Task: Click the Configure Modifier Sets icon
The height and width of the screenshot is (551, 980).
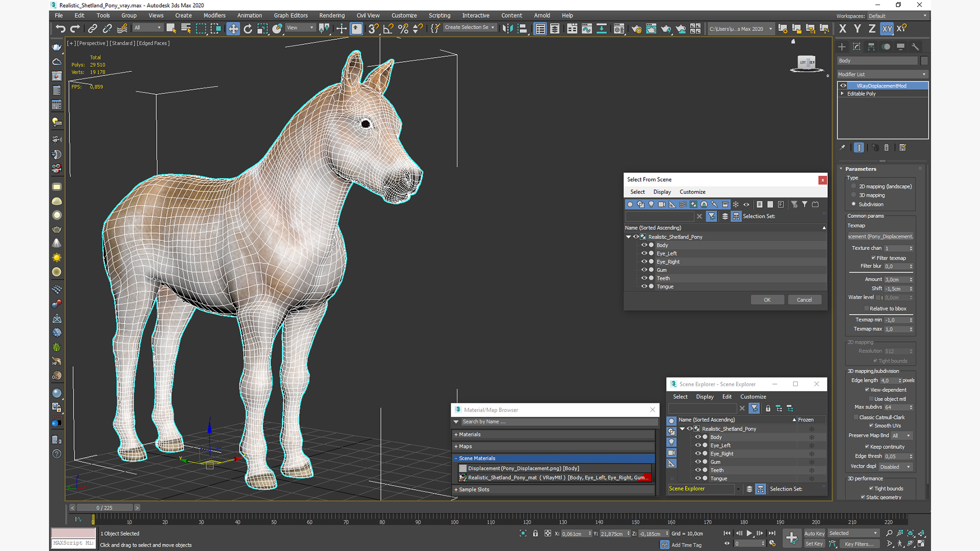Action: pos(902,147)
